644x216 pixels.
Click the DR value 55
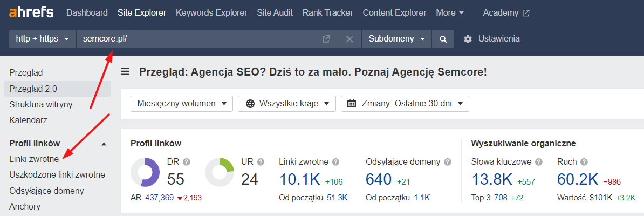pyautogui.click(x=176, y=180)
